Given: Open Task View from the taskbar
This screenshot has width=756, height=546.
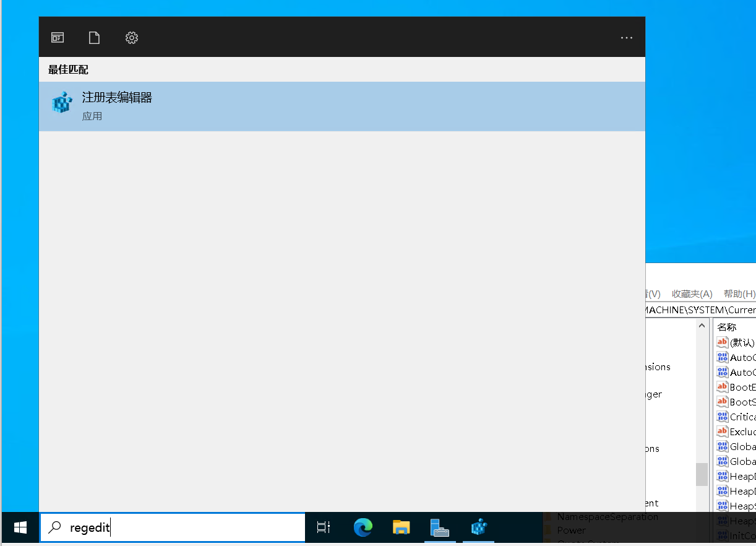Looking at the screenshot, I should click(x=324, y=527).
